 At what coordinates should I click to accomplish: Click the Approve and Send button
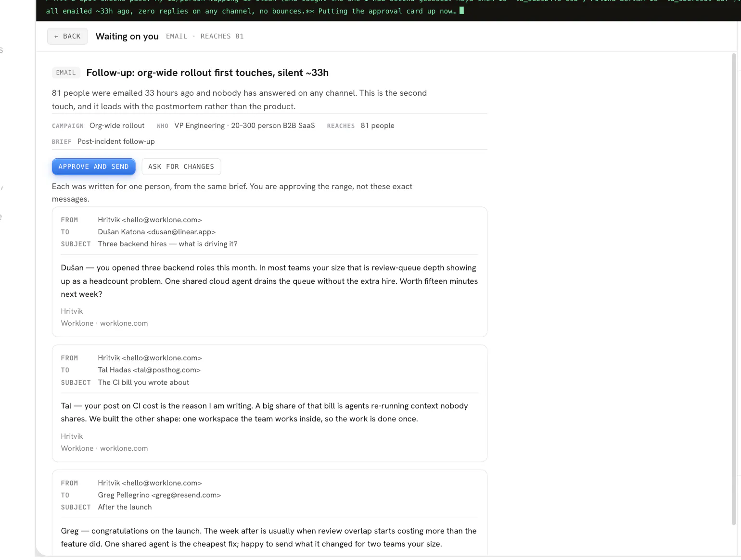[93, 166]
